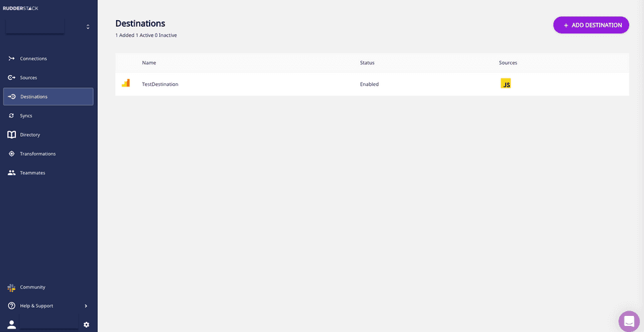Viewport: 644px width, 332px height.
Task: Click the Name column header
Action: coord(149,63)
